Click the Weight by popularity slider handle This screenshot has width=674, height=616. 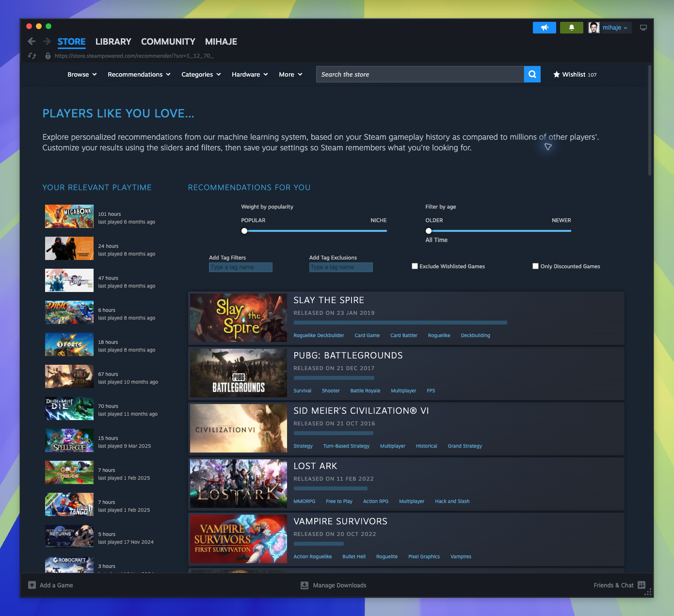click(x=244, y=231)
